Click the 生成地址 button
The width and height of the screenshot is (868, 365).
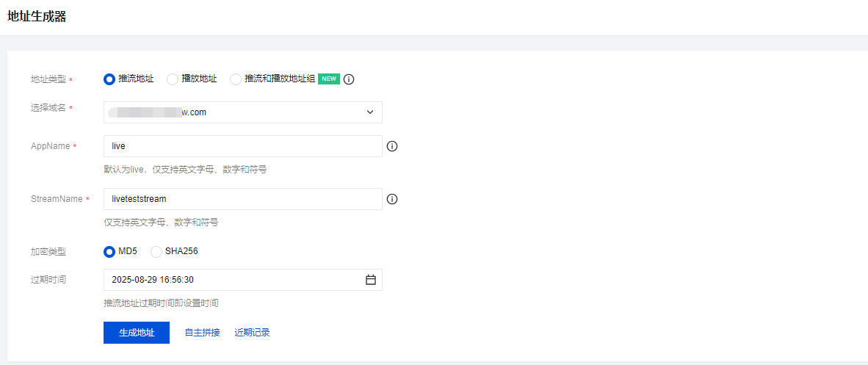click(x=137, y=333)
